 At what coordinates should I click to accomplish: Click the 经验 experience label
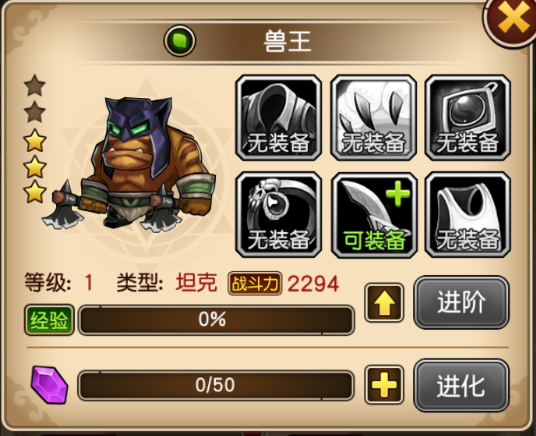click(49, 320)
